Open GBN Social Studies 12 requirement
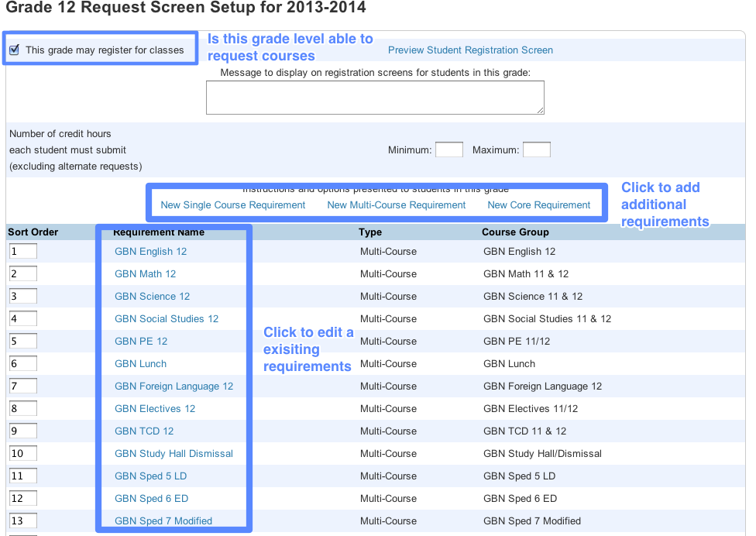The width and height of the screenshot is (756, 536). tap(167, 319)
